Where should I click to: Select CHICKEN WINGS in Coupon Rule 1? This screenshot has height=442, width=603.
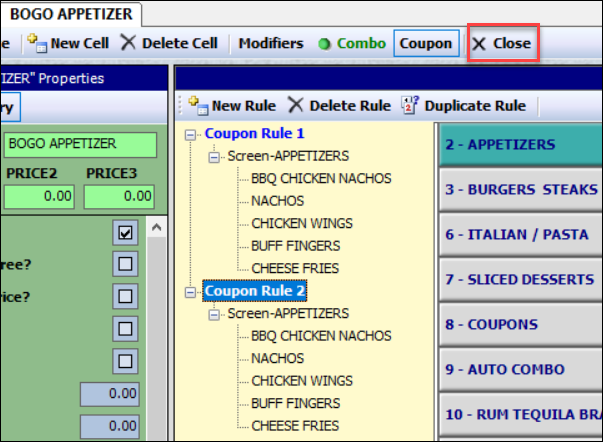click(x=302, y=223)
